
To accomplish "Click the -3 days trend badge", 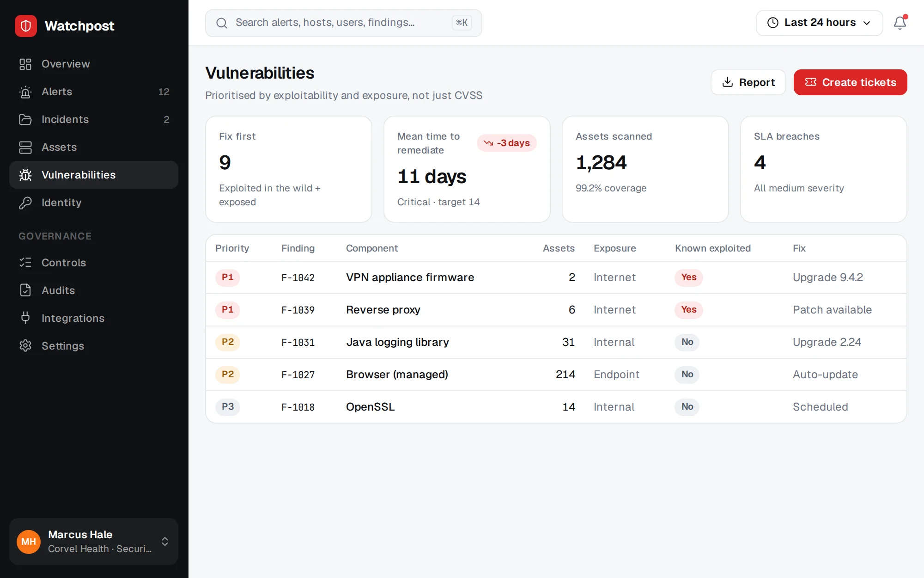I will tap(506, 143).
